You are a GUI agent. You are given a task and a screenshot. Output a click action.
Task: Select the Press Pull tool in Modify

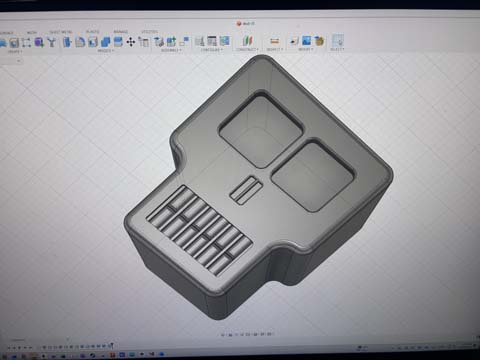click(x=67, y=42)
